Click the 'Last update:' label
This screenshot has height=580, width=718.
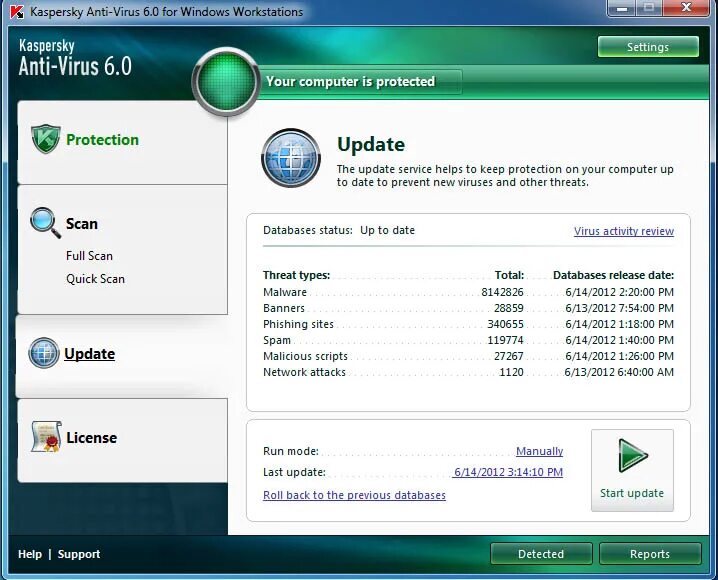[x=294, y=472]
